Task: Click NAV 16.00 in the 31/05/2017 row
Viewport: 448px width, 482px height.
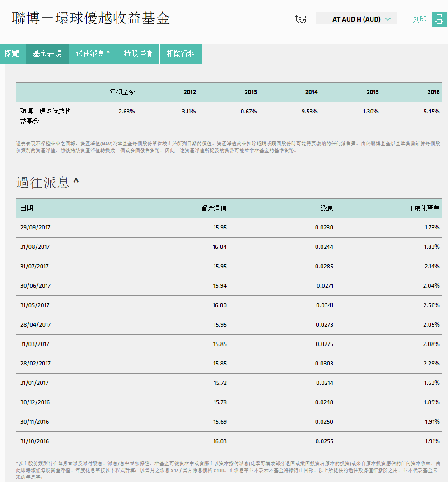Action: [219, 305]
